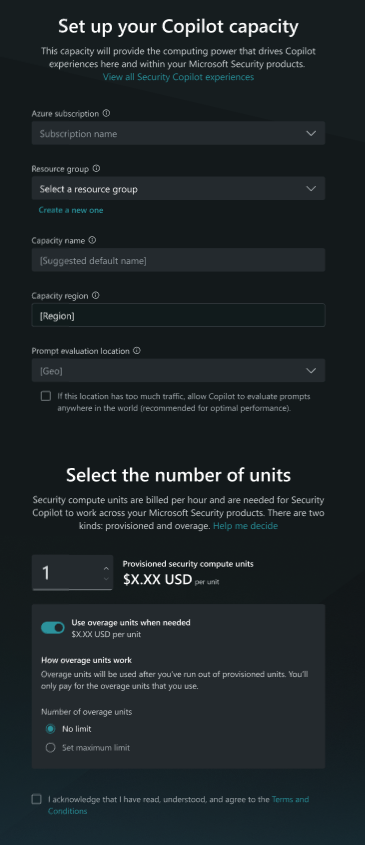Open View all Security Copilot experiences link
Viewport: 365px width, 845px height.
pos(178,77)
